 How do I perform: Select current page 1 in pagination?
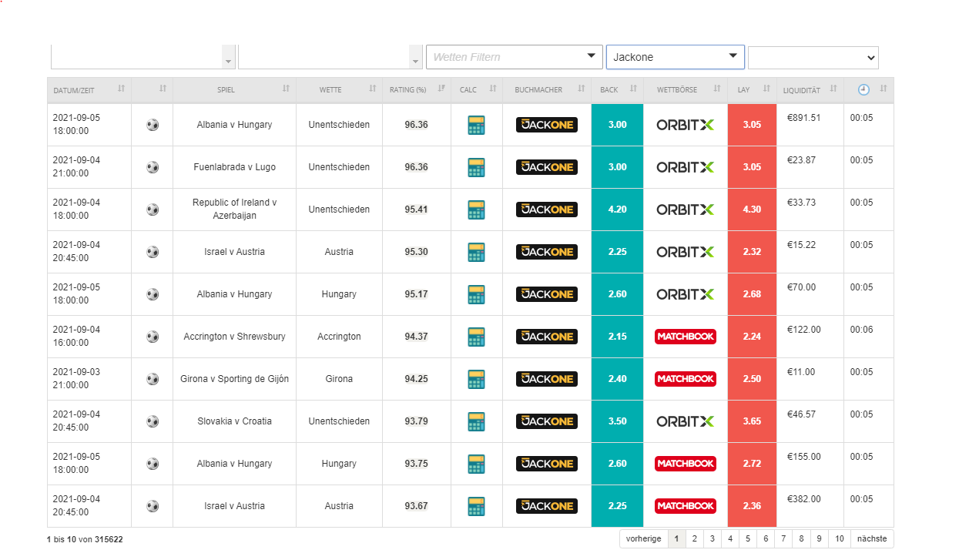point(676,538)
